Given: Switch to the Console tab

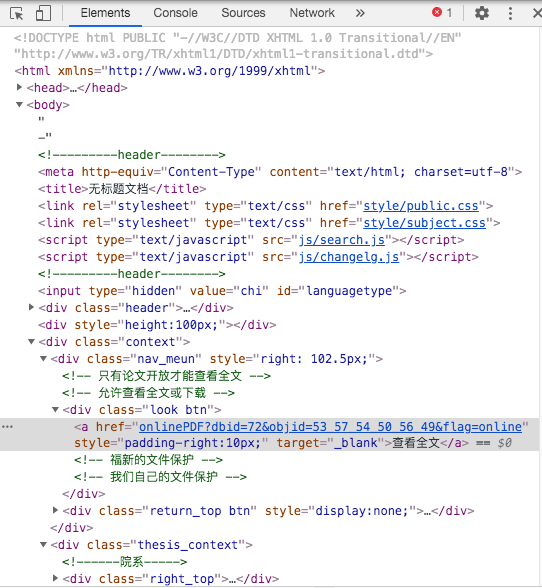Looking at the screenshot, I should [x=175, y=13].
